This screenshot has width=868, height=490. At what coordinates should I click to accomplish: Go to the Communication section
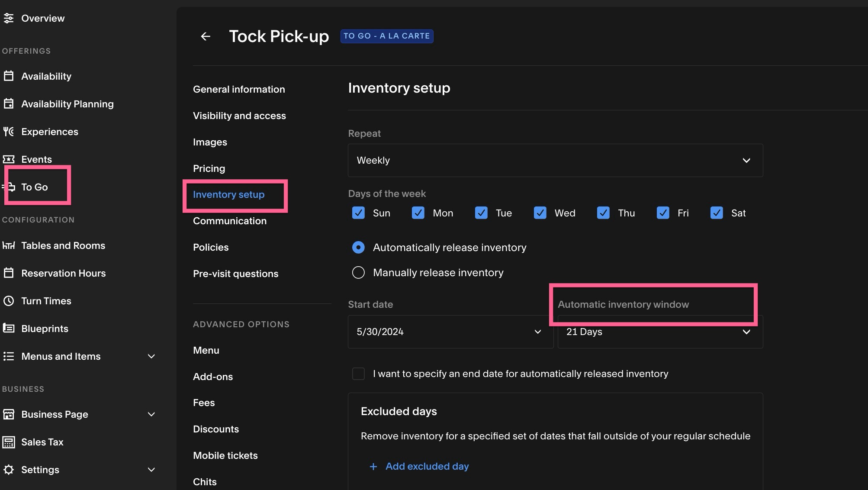pyautogui.click(x=230, y=221)
